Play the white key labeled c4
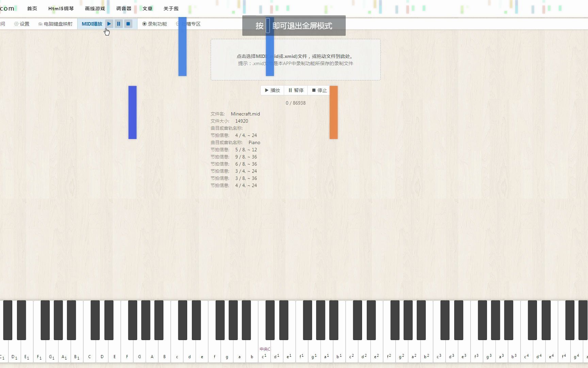The height and width of the screenshot is (368, 588). pos(526,351)
